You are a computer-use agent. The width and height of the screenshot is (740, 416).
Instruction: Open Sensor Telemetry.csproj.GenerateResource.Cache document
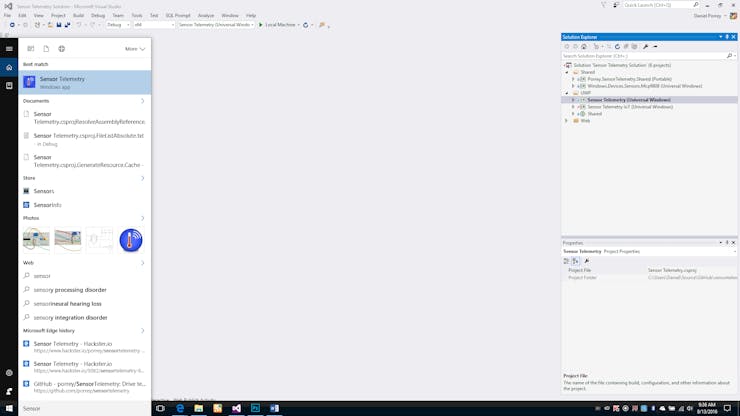point(85,161)
